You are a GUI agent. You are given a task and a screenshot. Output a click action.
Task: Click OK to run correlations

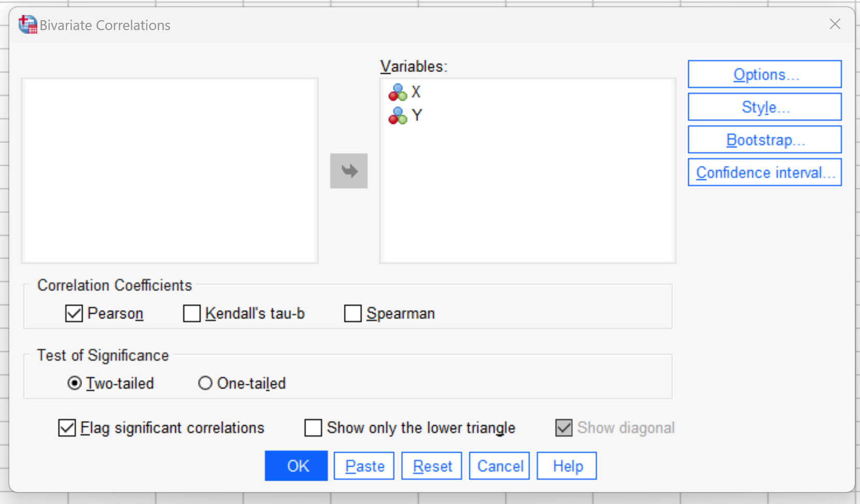pos(296,466)
